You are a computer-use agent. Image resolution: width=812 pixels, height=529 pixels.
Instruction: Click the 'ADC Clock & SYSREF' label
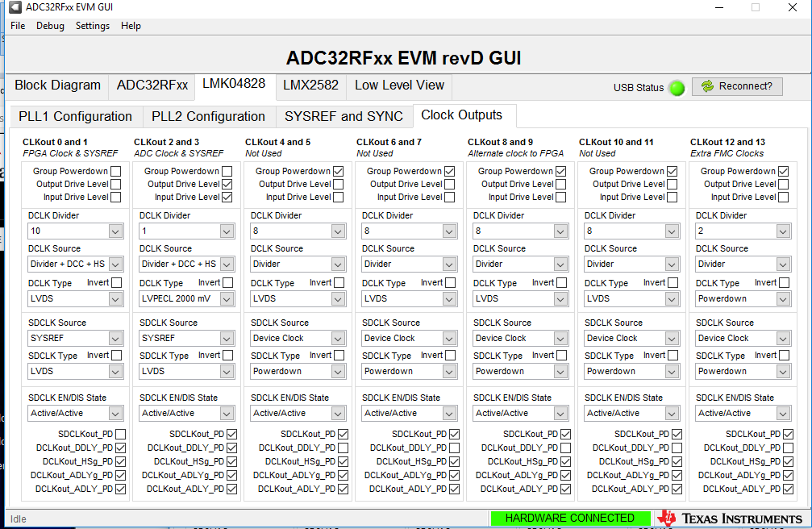(x=179, y=153)
